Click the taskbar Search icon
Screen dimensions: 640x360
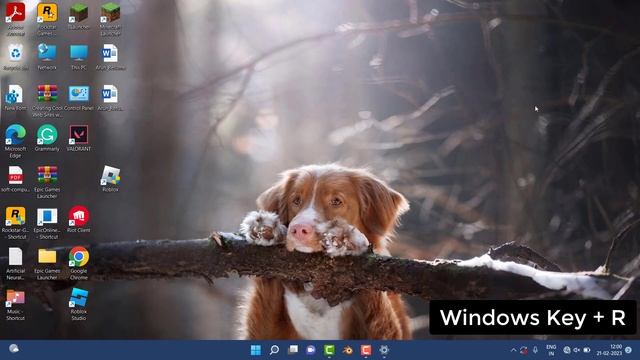click(x=274, y=350)
